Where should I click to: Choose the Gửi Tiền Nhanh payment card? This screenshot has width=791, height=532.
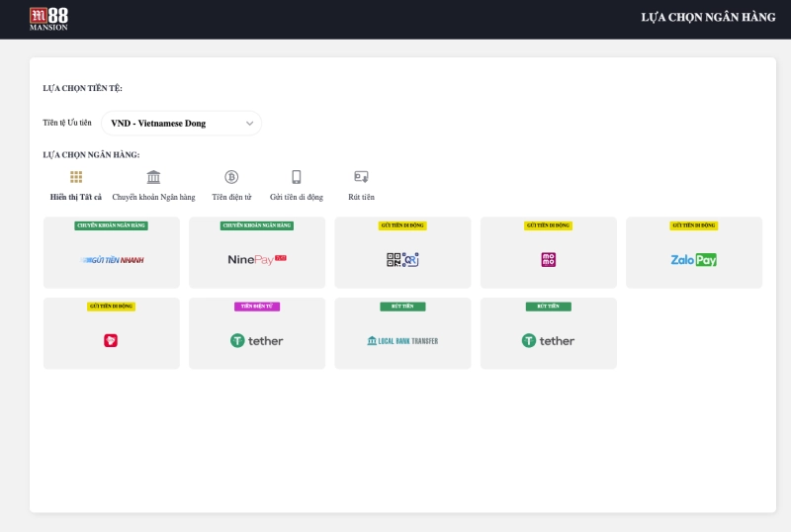(x=112, y=252)
